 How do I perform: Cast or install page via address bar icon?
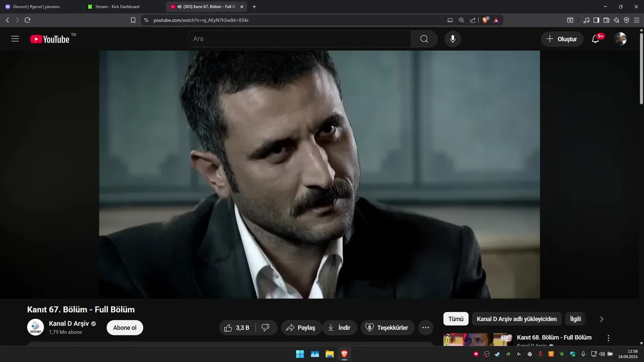(x=450, y=20)
